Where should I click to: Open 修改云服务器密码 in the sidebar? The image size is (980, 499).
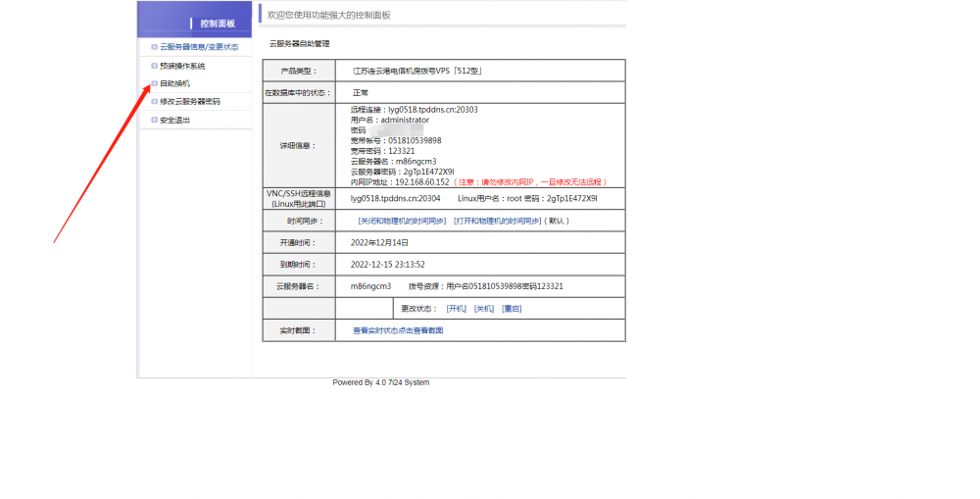pos(190,101)
